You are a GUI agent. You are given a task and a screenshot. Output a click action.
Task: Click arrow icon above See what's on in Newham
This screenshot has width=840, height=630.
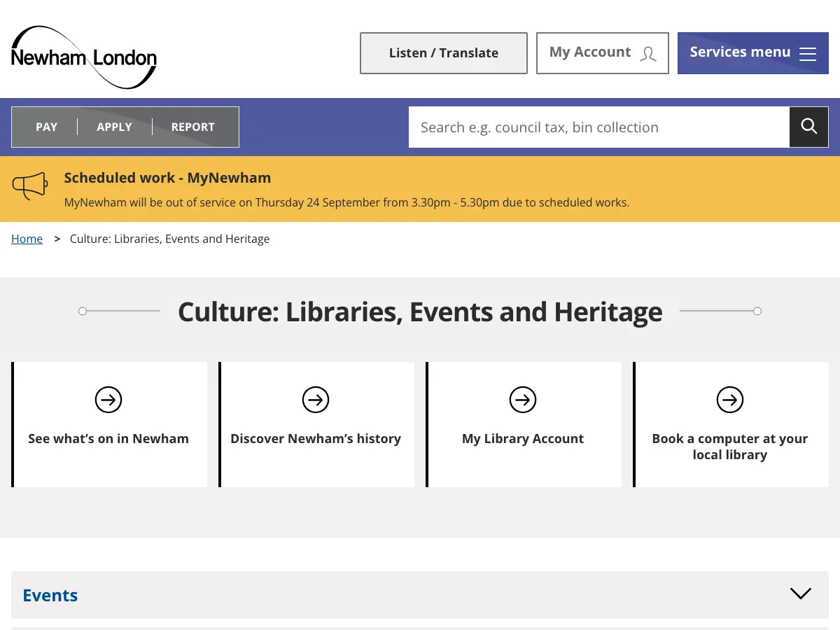[108, 400]
